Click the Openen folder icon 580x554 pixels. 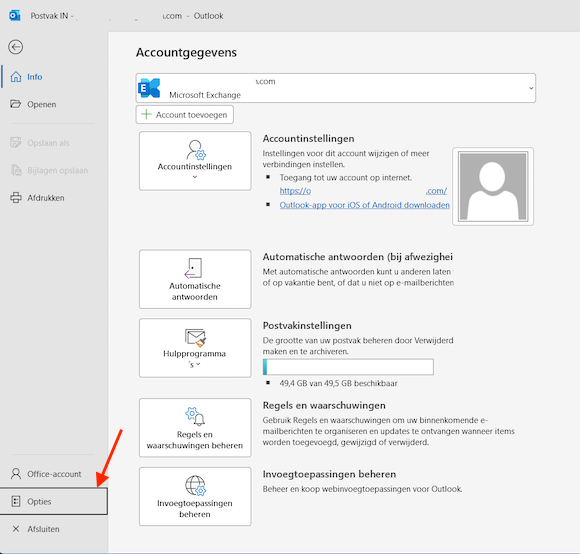pos(16,104)
